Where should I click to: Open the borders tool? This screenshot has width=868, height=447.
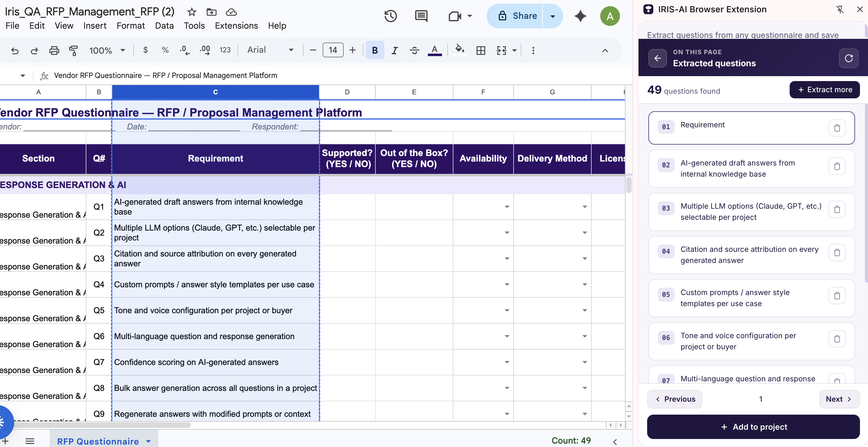[x=481, y=50]
